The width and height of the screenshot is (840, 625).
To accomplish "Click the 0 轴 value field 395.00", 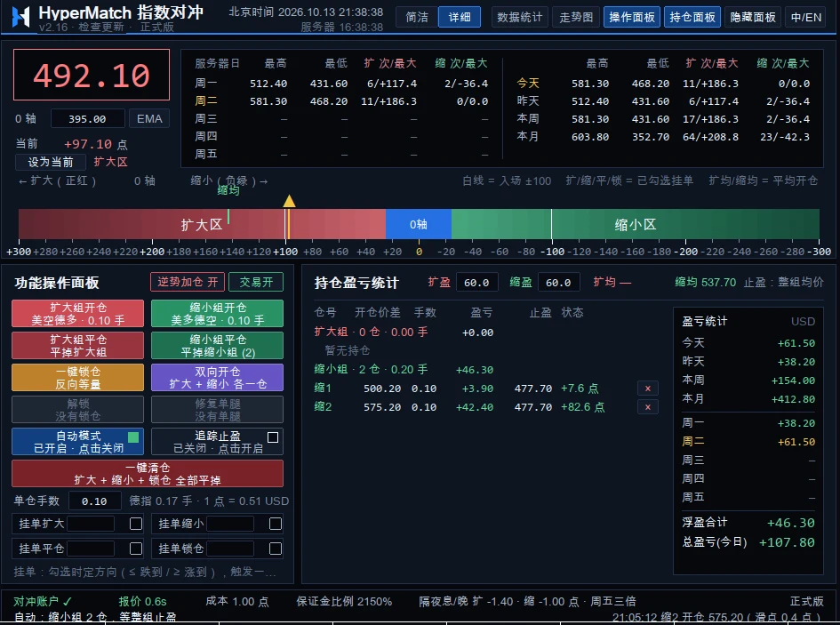I will (x=88, y=118).
